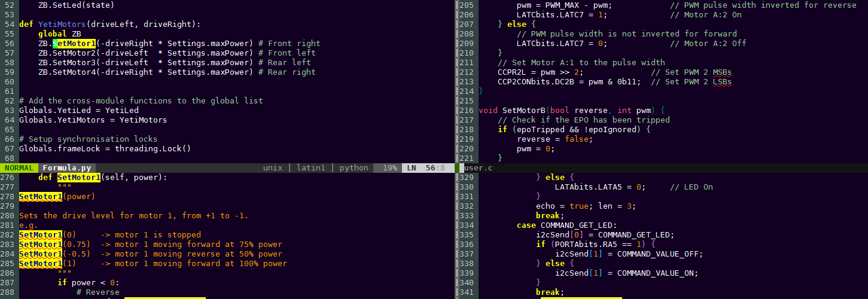The height and width of the screenshot is (299, 868).
Task: Click the latin1 encoding segment
Action: (310, 168)
